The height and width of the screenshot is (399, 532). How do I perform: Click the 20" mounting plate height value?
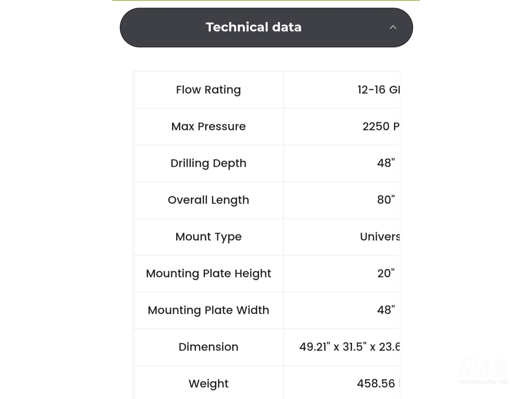click(x=386, y=273)
